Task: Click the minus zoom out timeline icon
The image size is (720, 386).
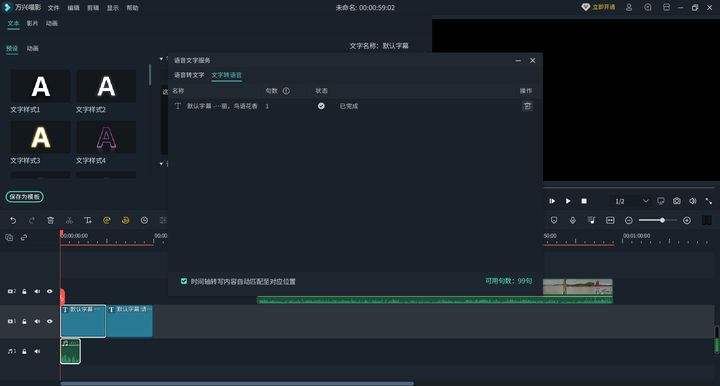Action: pos(629,220)
